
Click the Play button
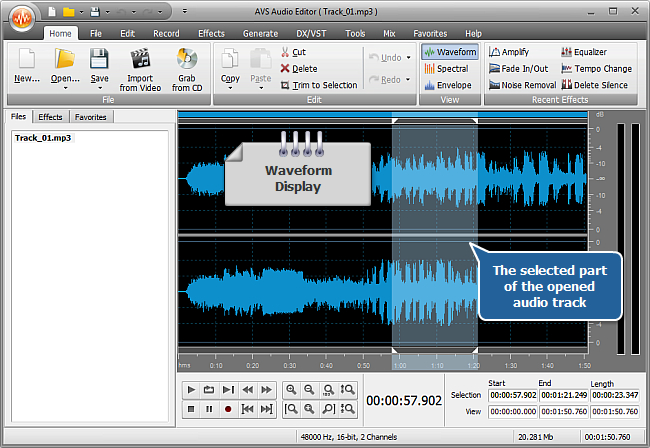coord(191,390)
